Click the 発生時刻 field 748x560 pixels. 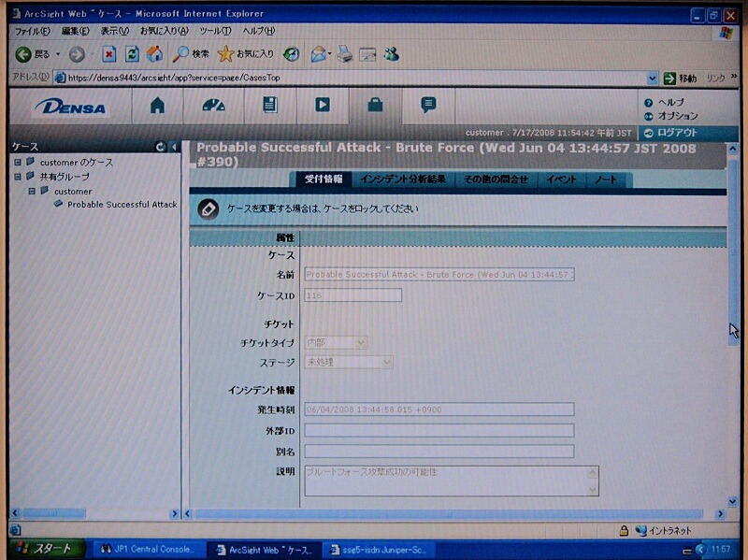pyautogui.click(x=439, y=409)
